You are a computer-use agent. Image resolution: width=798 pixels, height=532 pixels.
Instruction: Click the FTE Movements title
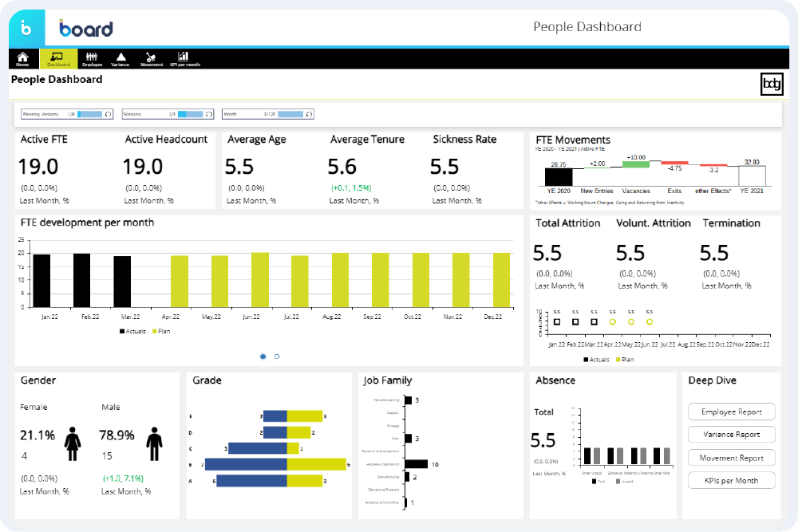pos(573,140)
